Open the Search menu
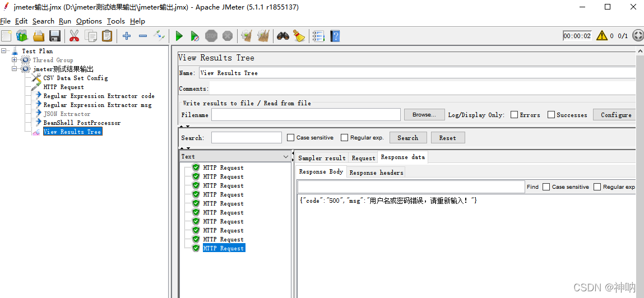This screenshot has height=298, width=644. click(x=44, y=21)
